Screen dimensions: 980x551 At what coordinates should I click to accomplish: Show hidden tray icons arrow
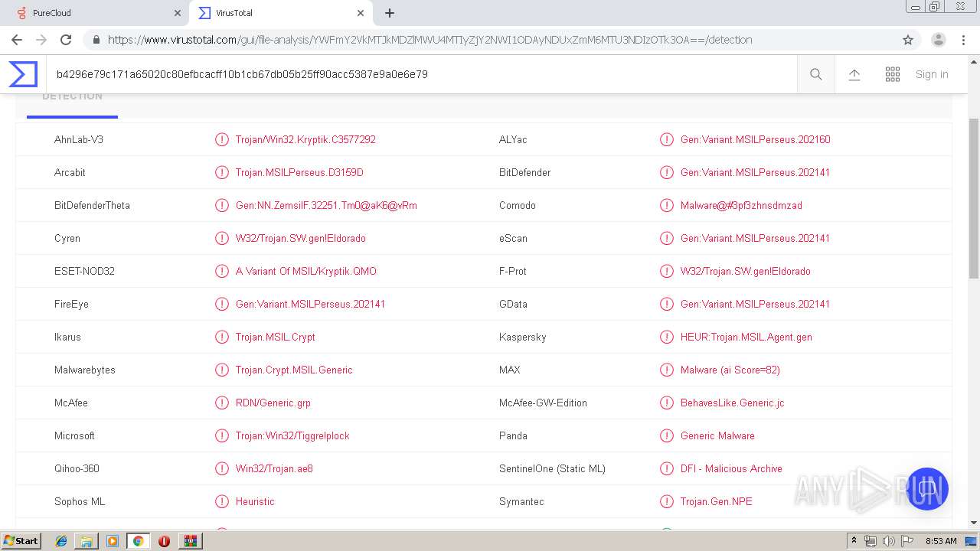(854, 541)
